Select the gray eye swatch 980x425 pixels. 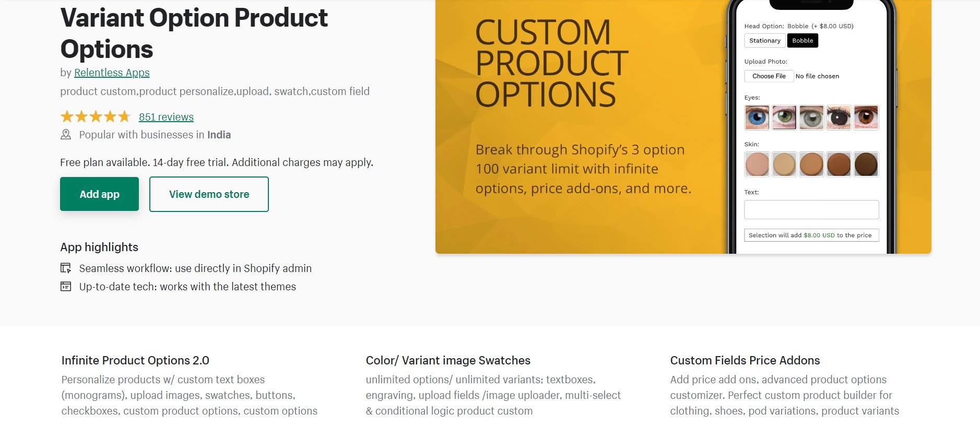tap(811, 117)
